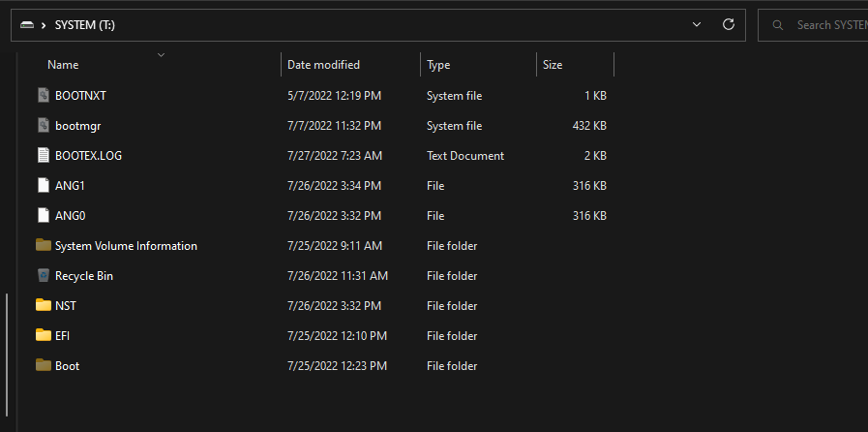Click the System Volume Information folder icon
The image size is (868, 432).
[x=43, y=246]
